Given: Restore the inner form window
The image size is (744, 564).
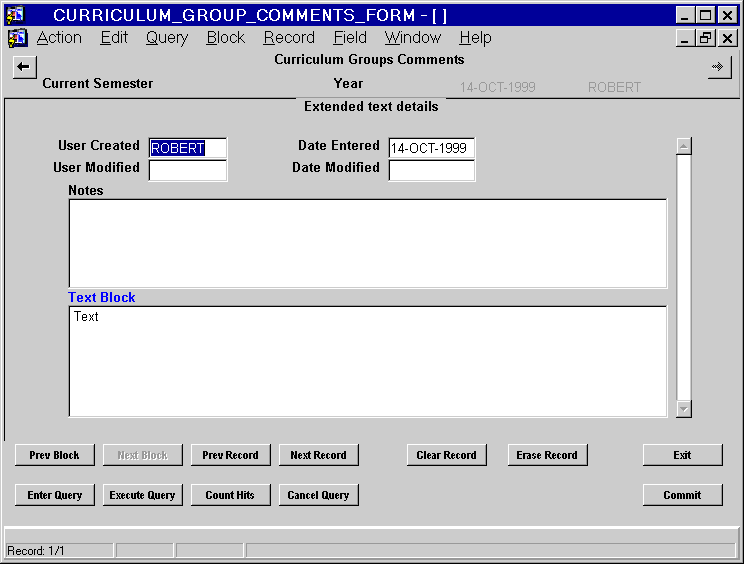Looking at the screenshot, I should point(705,38).
